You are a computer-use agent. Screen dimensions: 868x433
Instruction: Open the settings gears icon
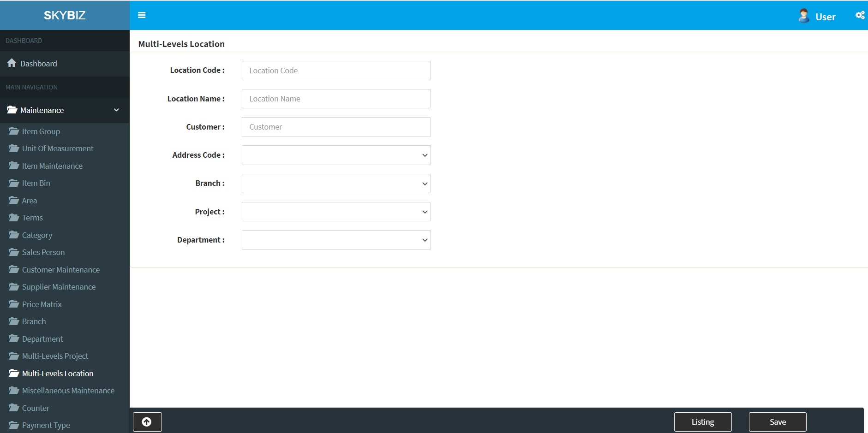pos(860,15)
